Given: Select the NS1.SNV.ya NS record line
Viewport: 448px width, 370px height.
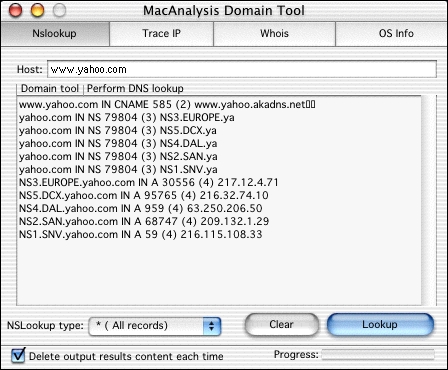Looking at the screenshot, I should (x=118, y=170).
